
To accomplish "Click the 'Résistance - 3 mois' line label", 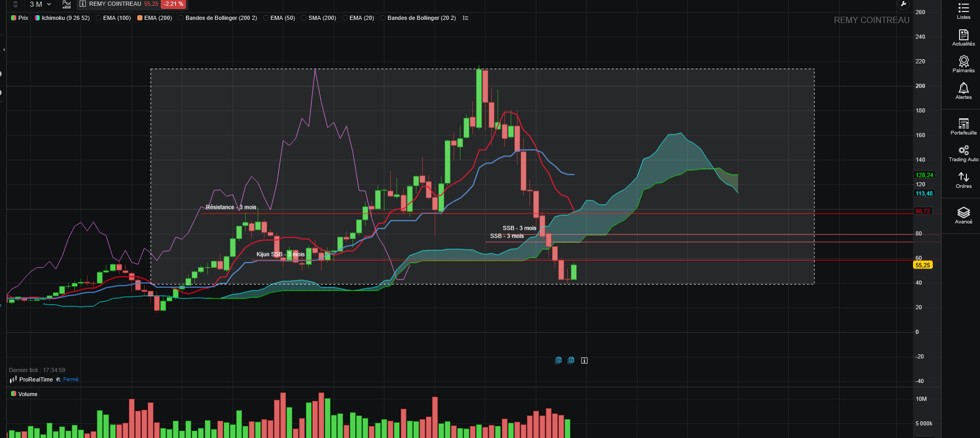I will click(231, 207).
